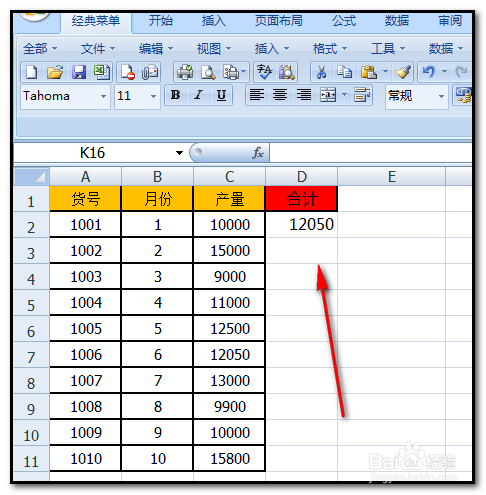This screenshot has width=486, height=495.
Task: Save the workbook with the floppy icon
Action: [79, 72]
